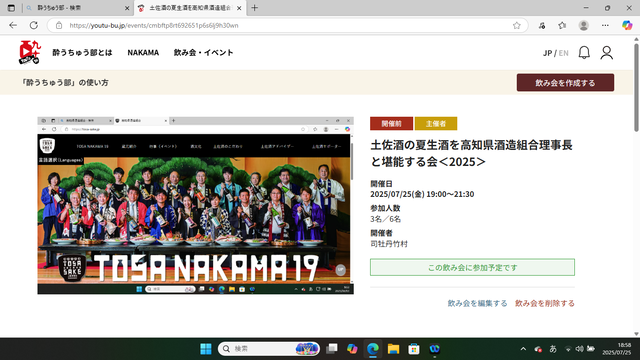Screen dimensions: 640x360
Task: Click the taskbar 検索 search box
Action: point(269,349)
